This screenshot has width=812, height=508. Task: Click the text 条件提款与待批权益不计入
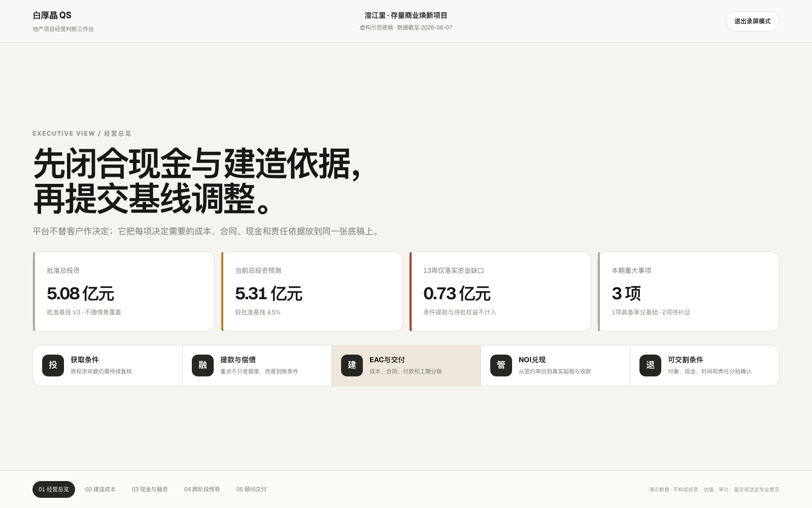point(460,312)
